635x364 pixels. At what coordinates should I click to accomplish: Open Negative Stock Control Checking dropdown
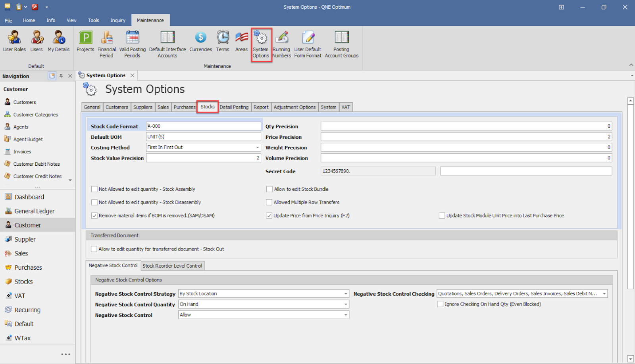pyautogui.click(x=604, y=294)
